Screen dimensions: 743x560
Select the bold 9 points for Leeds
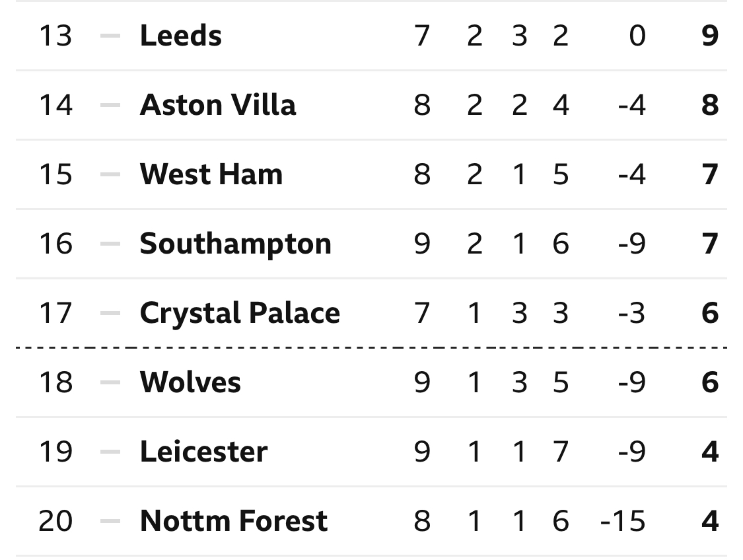coord(710,36)
